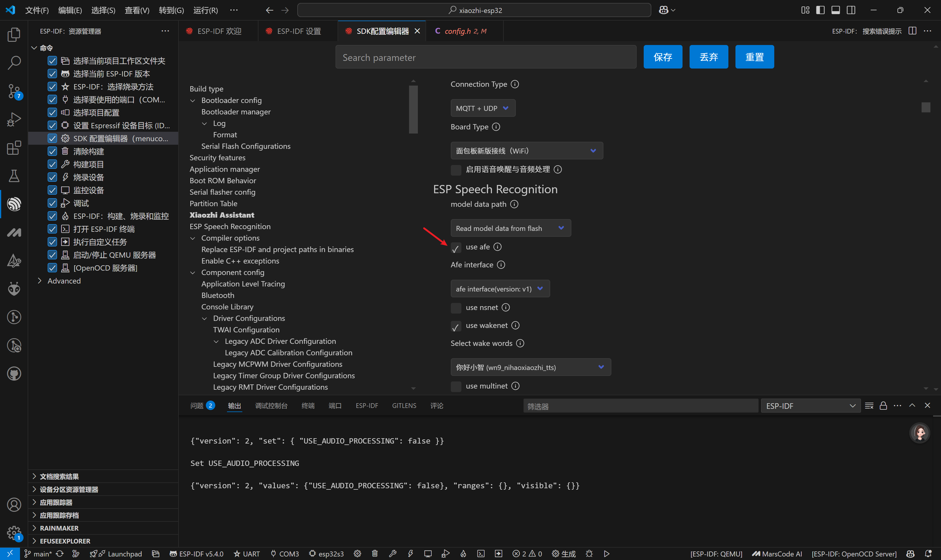Click the trash full-clean icon in status bar
This screenshot has width=941, height=560.
375,554
